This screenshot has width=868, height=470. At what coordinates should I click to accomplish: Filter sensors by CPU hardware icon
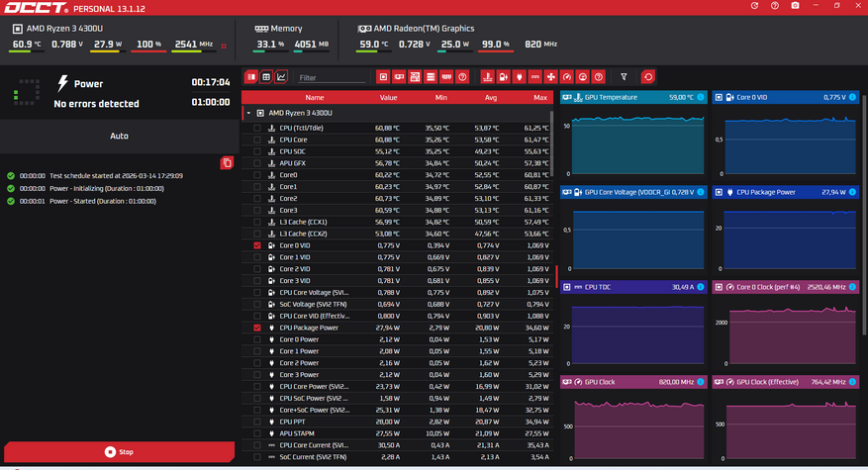383,77
